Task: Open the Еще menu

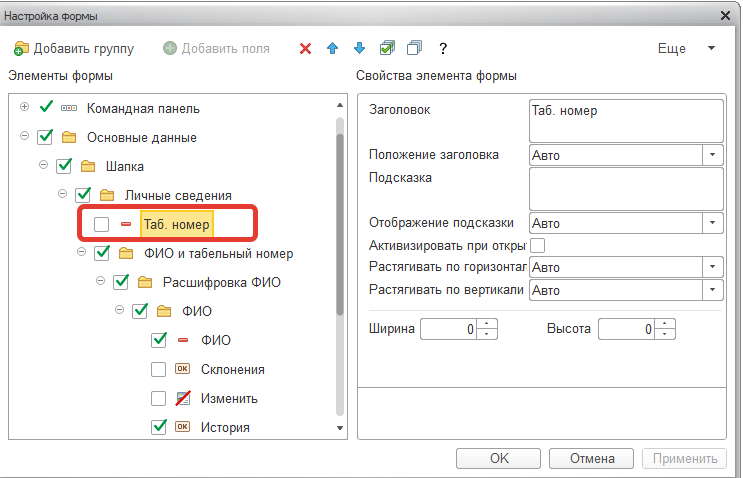Action: (686, 48)
